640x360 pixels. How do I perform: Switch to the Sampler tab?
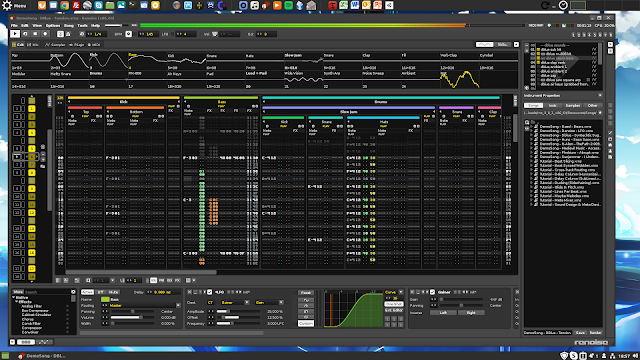click(55, 44)
